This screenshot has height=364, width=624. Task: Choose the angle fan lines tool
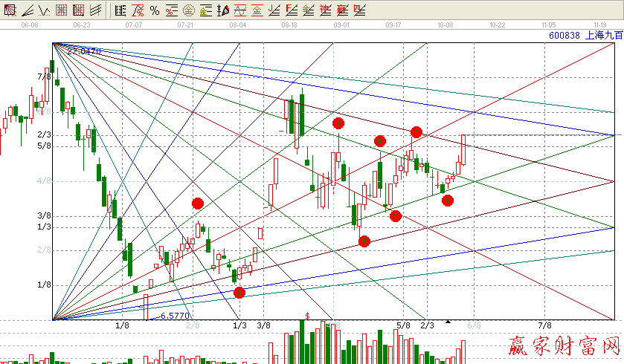28,10
